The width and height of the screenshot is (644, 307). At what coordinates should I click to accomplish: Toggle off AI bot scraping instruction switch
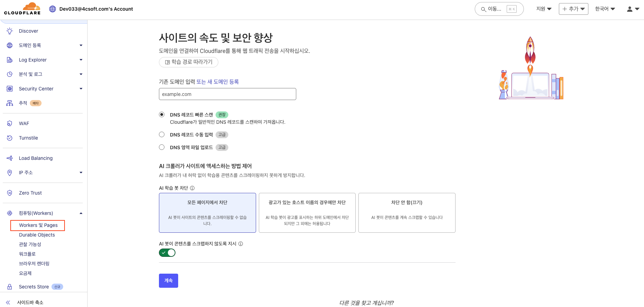click(167, 253)
